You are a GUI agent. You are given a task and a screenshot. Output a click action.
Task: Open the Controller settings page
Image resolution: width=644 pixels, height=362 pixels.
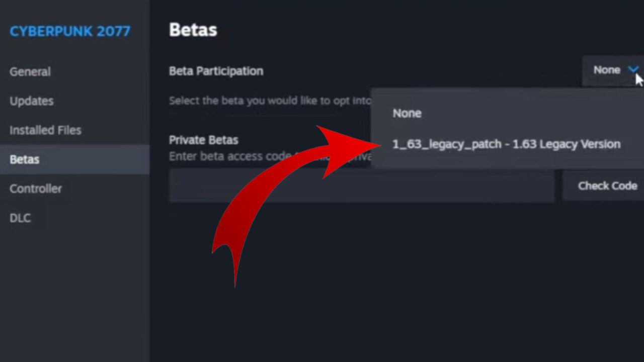[x=36, y=189]
